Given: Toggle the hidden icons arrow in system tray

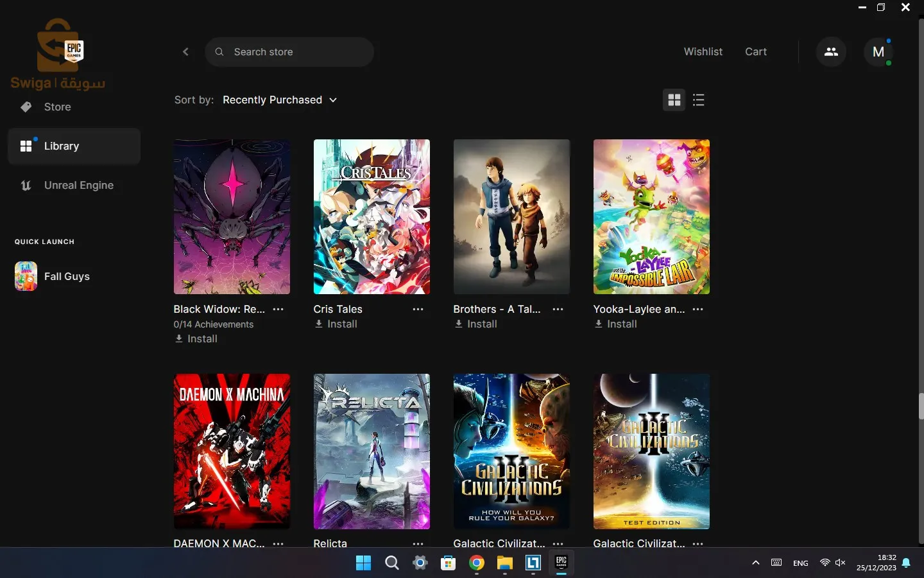Looking at the screenshot, I should click(x=756, y=563).
